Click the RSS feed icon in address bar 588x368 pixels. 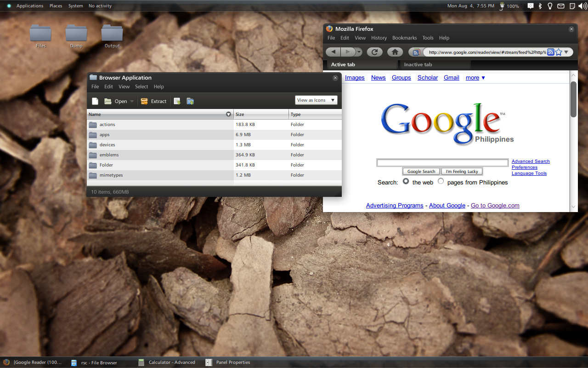tap(550, 52)
